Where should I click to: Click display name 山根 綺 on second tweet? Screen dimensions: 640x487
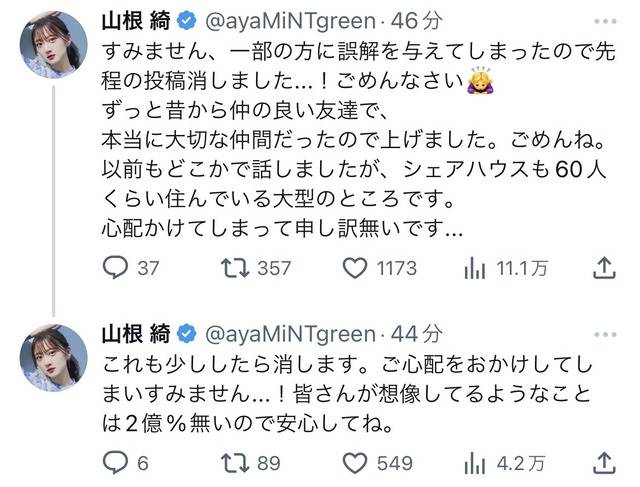tap(136, 334)
